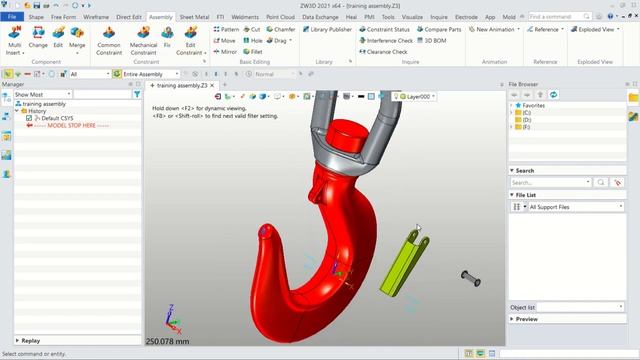Click the MODEL STOP HERE marker
Screen dimensions: 640x360
pyautogui.click(x=68, y=125)
